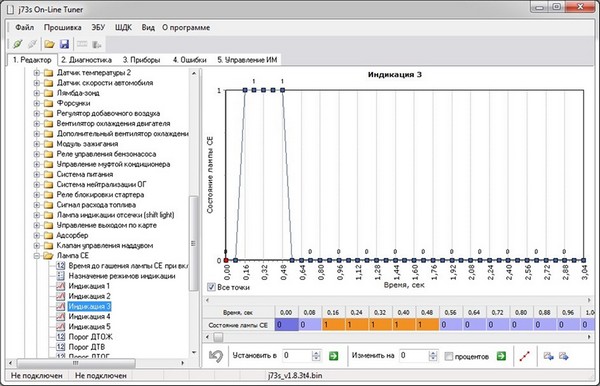Image resolution: width=600 pixels, height=386 pixels.
Task: Click the table's horizontal scrollbar thumb
Action: click(x=218, y=337)
